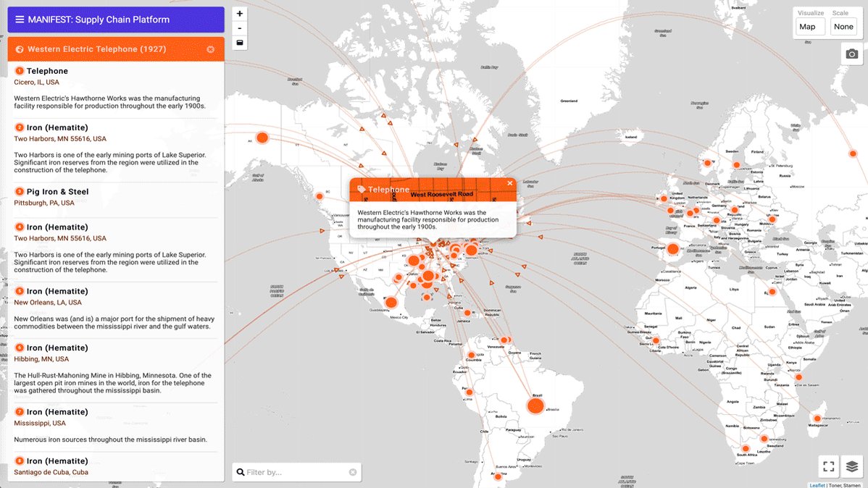Click the tag icon in Telephone popup
This screenshot has height=488, width=868.
362,189
